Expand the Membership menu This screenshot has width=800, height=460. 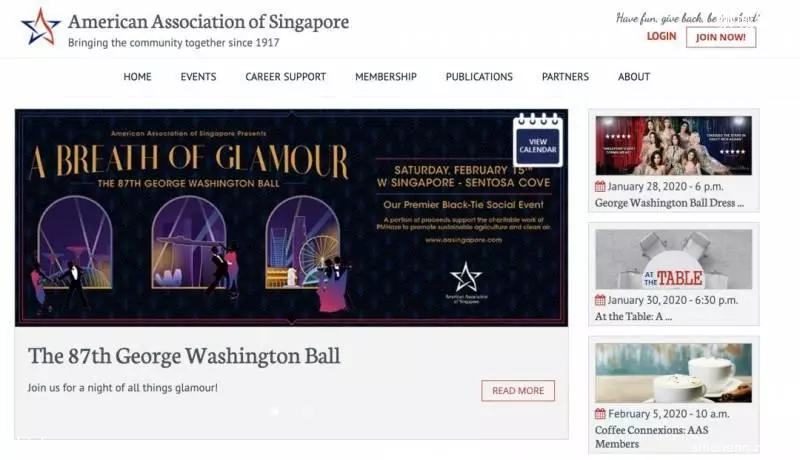[x=386, y=76]
